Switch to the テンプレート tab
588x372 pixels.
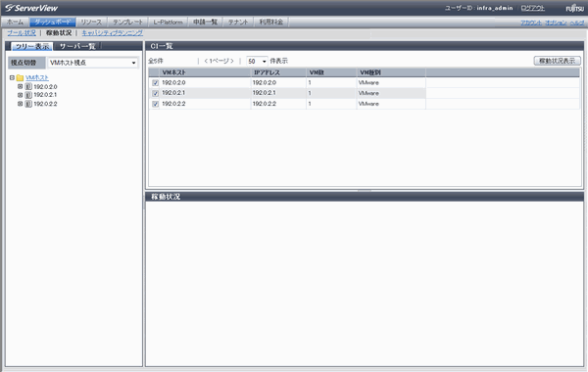(127, 23)
